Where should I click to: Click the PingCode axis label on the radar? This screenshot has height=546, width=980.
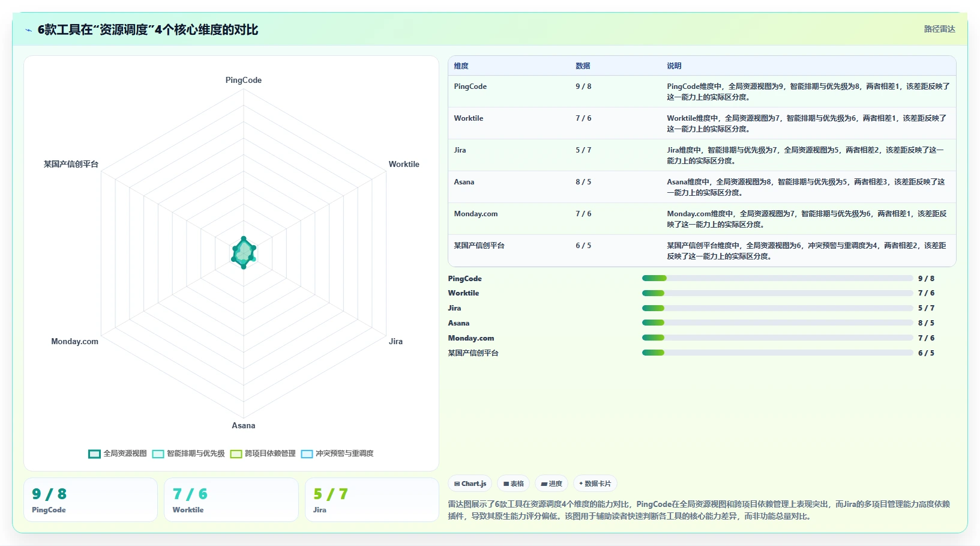point(244,80)
